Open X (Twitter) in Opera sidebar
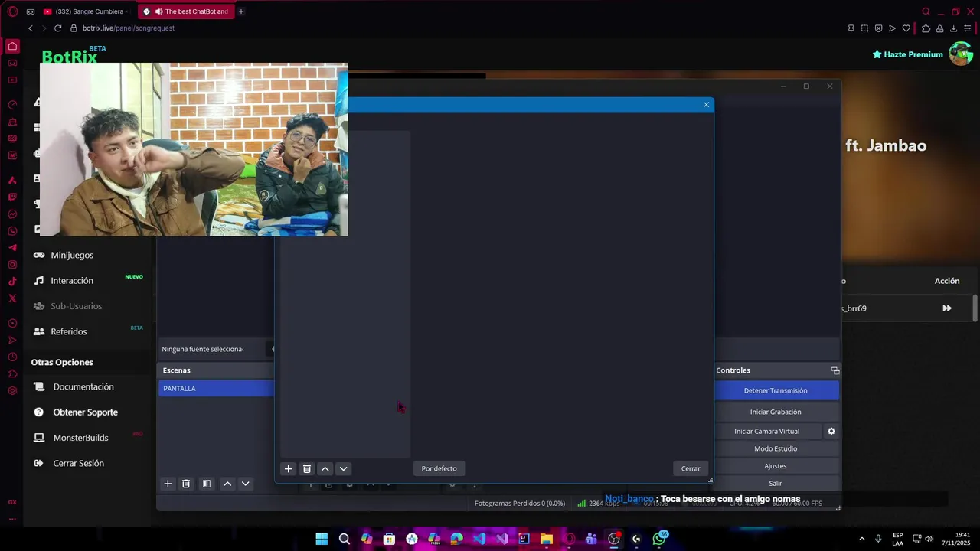 (12, 298)
